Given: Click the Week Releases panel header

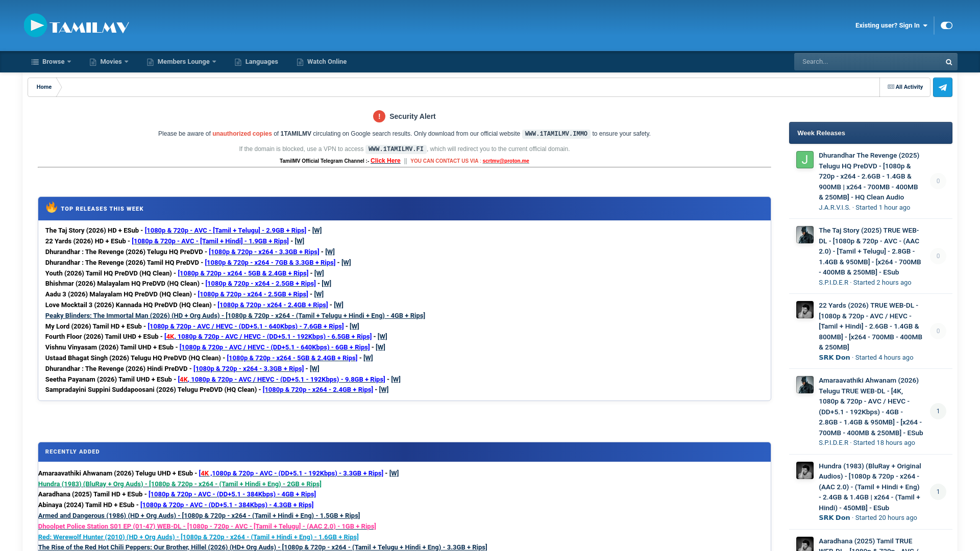Looking at the screenshot, I should click(x=871, y=133).
